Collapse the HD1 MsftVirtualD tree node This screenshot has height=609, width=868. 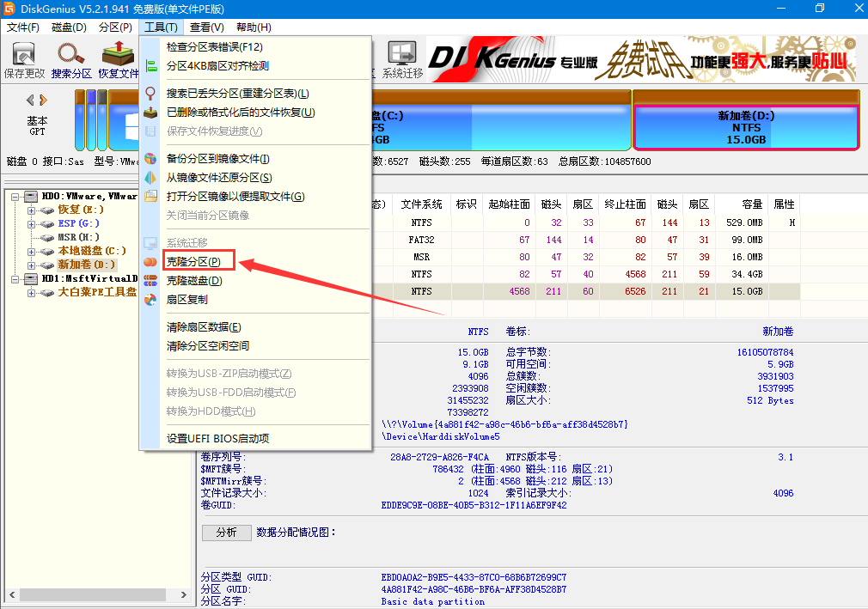pos(15,279)
